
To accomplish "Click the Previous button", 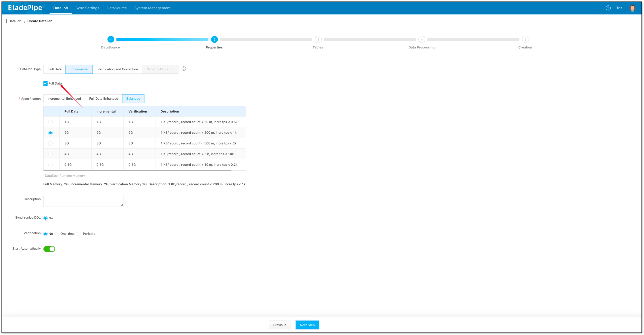I will [x=279, y=325].
